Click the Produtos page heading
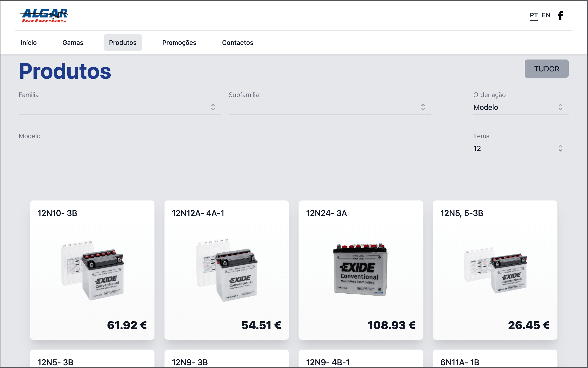Image resolution: width=588 pixels, height=368 pixels. pyautogui.click(x=65, y=71)
